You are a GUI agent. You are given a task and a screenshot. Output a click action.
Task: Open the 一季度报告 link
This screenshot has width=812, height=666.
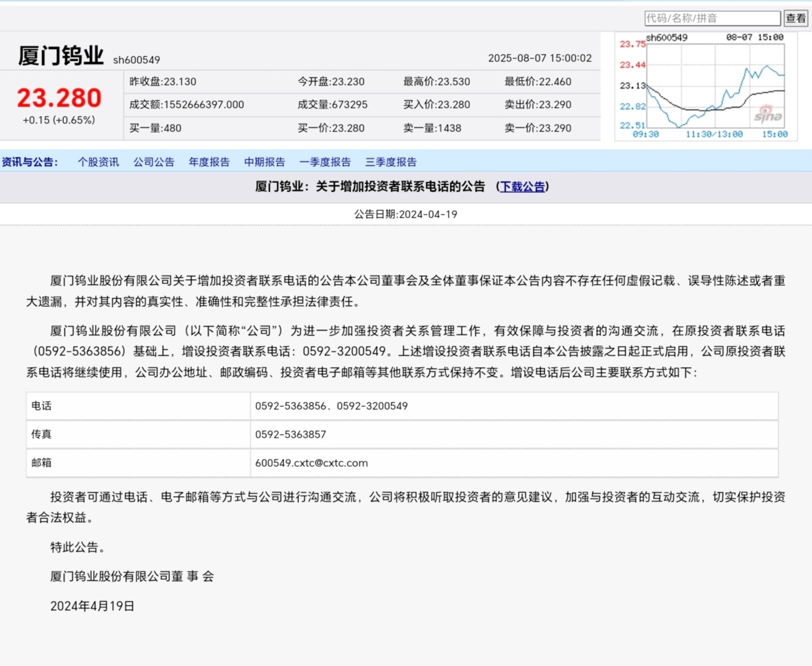click(325, 162)
